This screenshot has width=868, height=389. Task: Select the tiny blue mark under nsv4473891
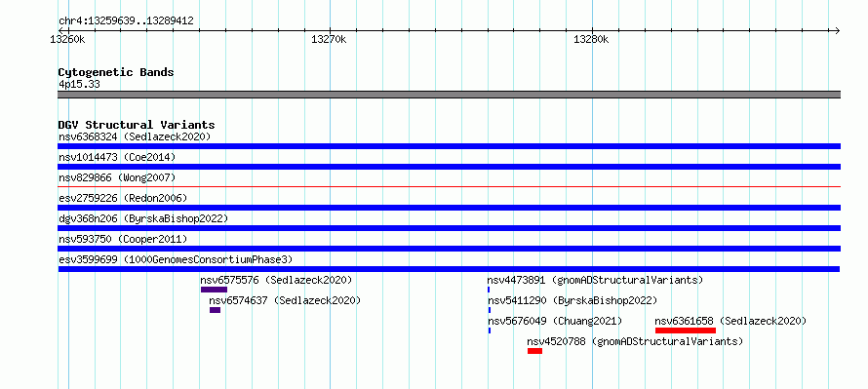489,290
